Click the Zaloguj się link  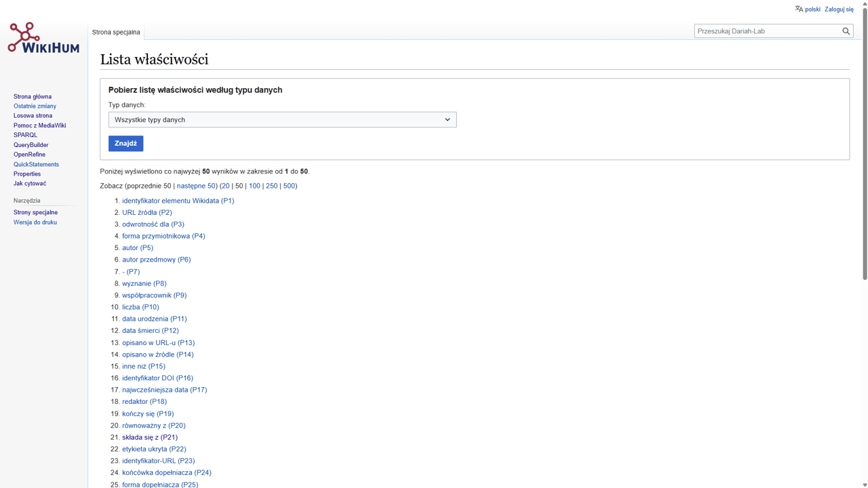point(839,9)
